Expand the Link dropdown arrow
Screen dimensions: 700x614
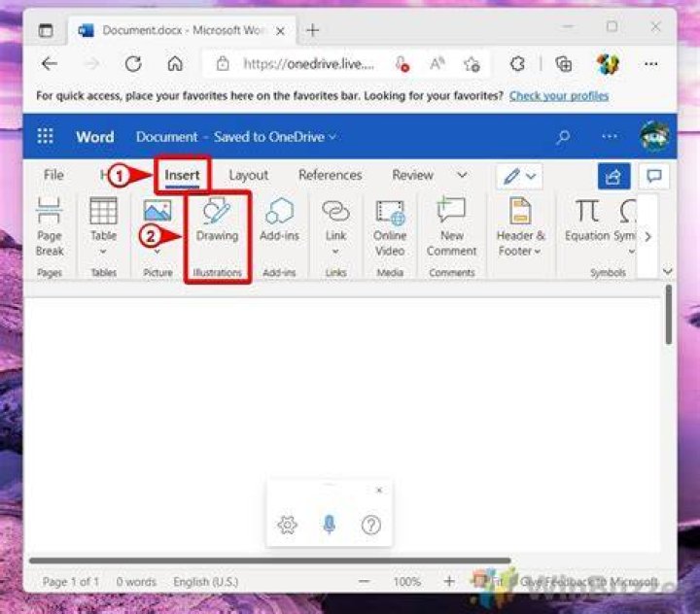click(335, 252)
